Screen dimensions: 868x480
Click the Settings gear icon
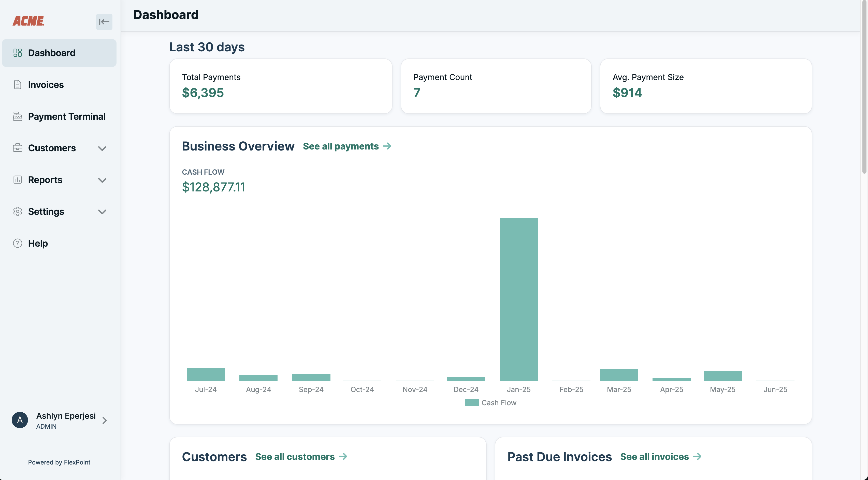pyautogui.click(x=18, y=212)
